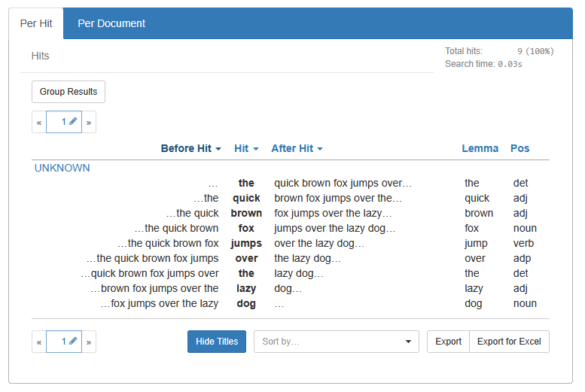Open the 'Sort by…' combo box
The width and height of the screenshot is (585, 392).
point(336,342)
